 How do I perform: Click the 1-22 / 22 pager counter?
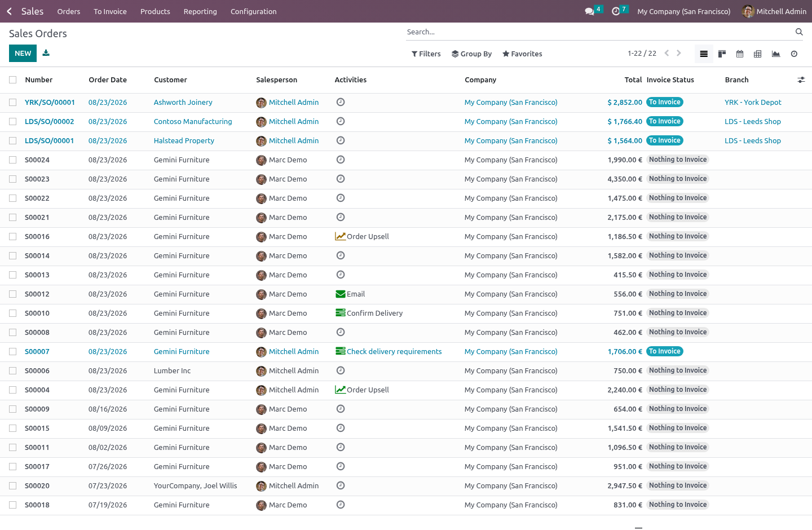642,54
